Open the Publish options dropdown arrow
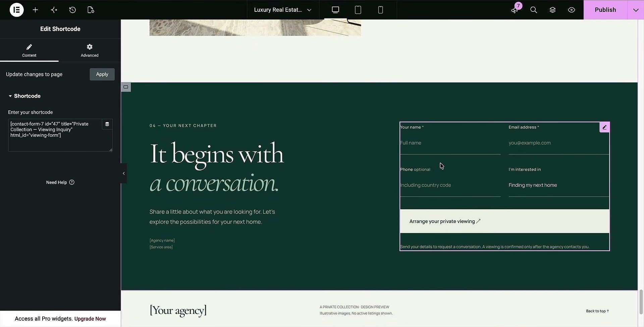 click(636, 10)
